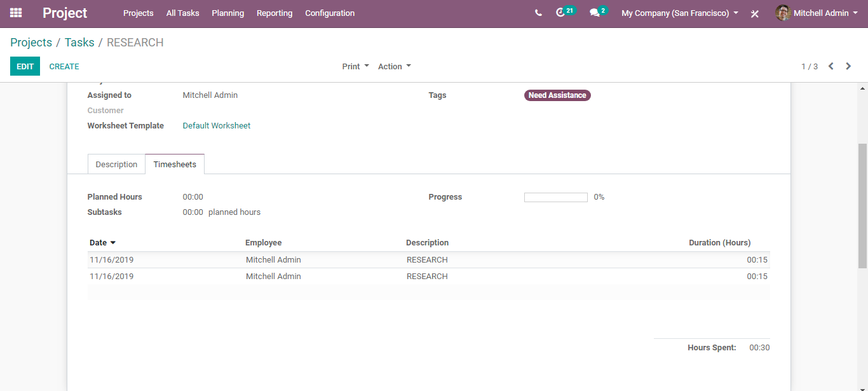Screen dimensions: 868x391
Task: Go to Projects breadcrumb link
Action: (x=31, y=43)
